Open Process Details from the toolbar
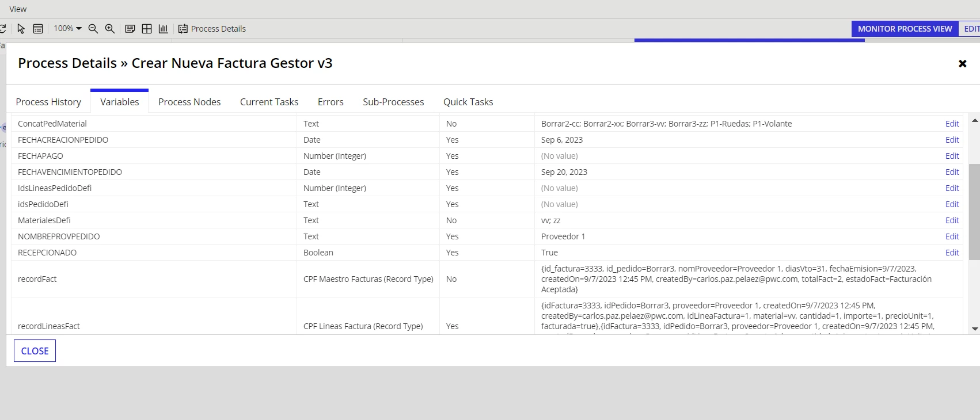 point(212,29)
